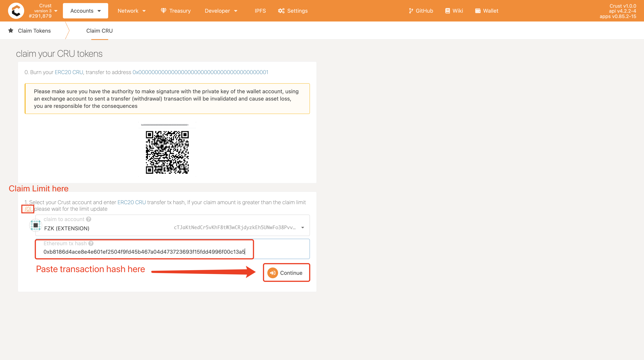Screen dimensions: 644x360
Task: Click the 0x000...0001 burn address link
Action: (200, 72)
